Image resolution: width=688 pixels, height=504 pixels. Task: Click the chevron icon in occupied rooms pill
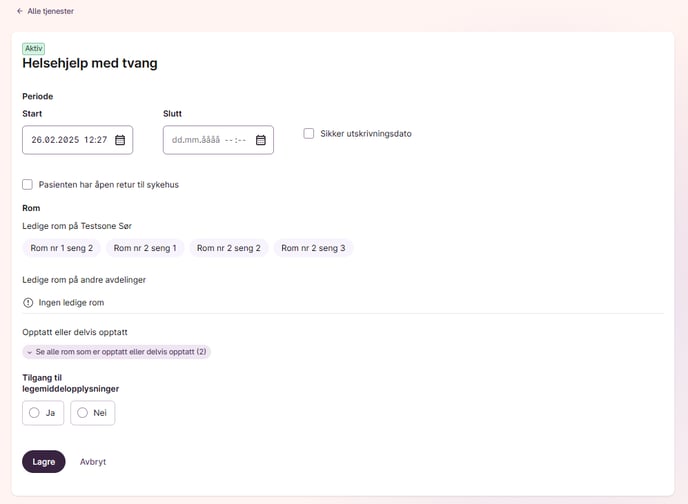pyautogui.click(x=29, y=352)
